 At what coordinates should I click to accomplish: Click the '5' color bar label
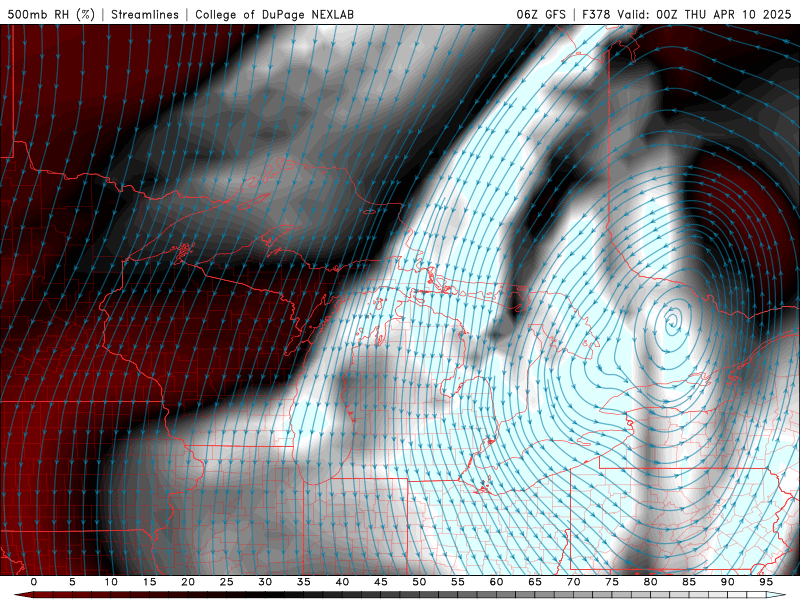tap(72, 582)
